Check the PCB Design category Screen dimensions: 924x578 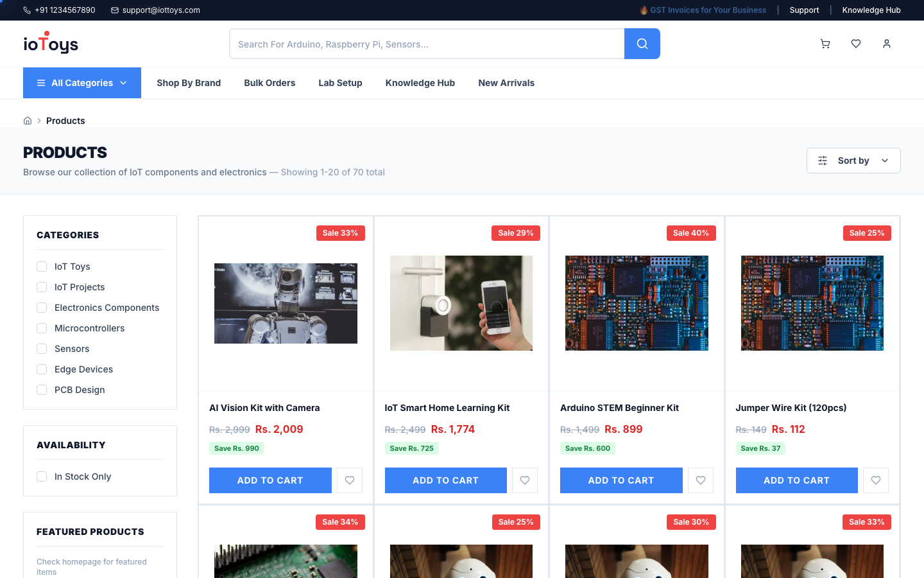point(42,390)
